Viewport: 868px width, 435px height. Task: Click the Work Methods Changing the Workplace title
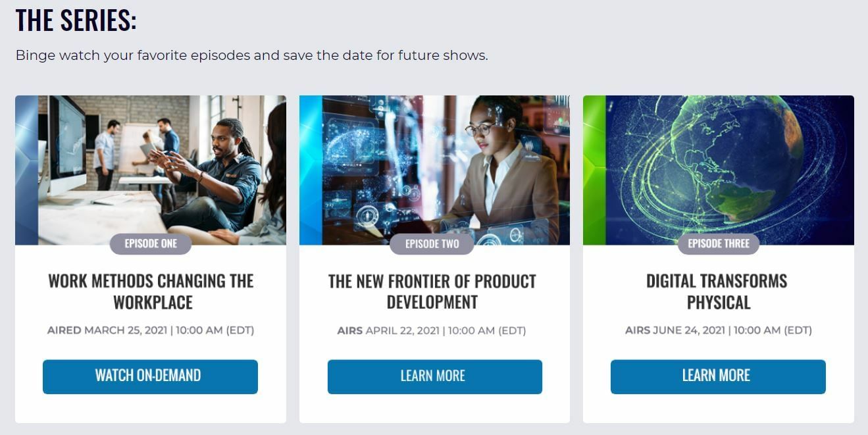click(151, 292)
